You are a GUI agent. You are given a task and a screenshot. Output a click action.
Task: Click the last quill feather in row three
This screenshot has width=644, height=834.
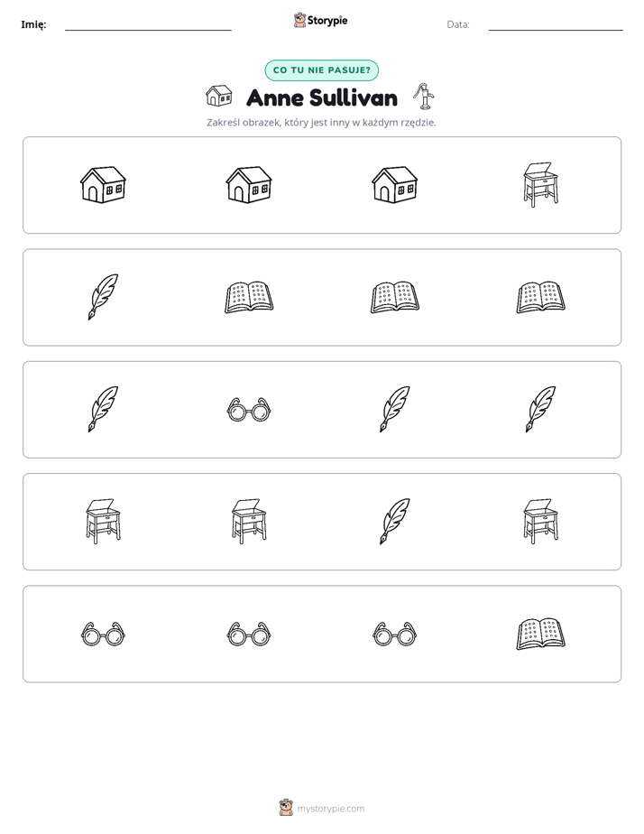(540, 409)
